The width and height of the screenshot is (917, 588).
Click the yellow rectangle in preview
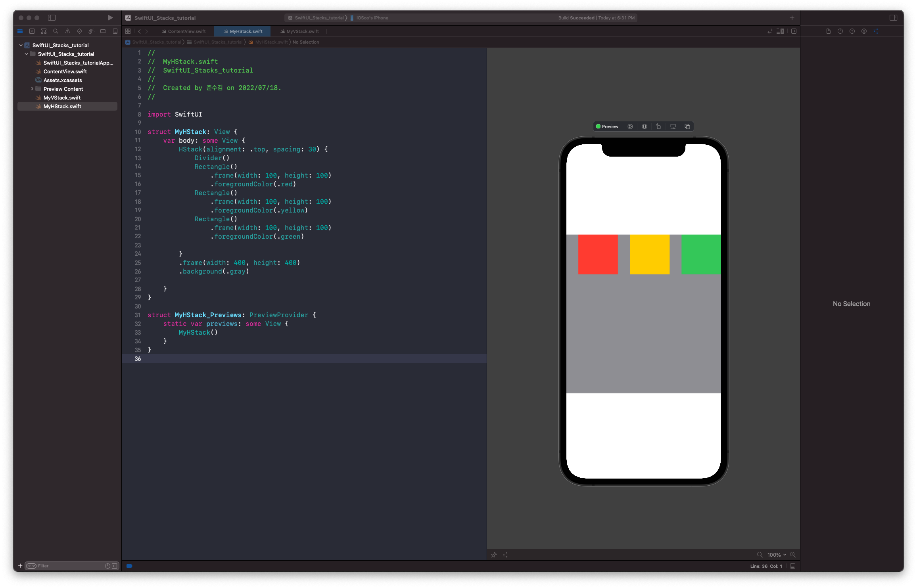[x=649, y=254]
